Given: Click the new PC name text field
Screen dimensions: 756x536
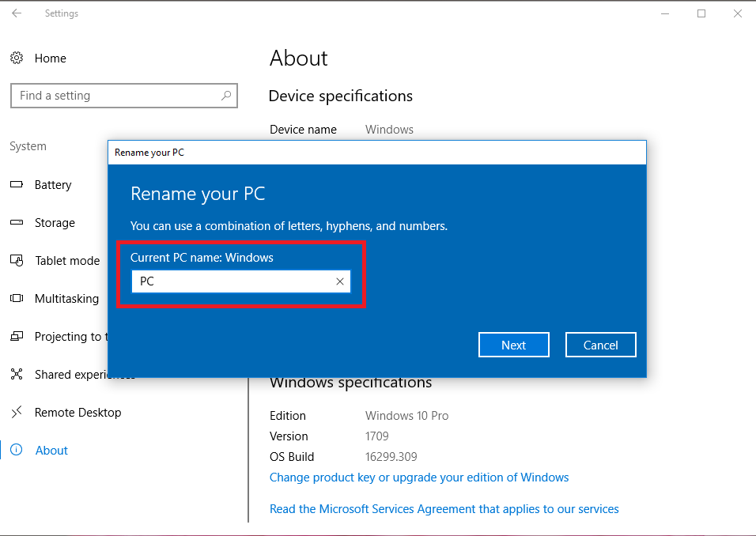Looking at the screenshot, I should pyautogui.click(x=241, y=281).
